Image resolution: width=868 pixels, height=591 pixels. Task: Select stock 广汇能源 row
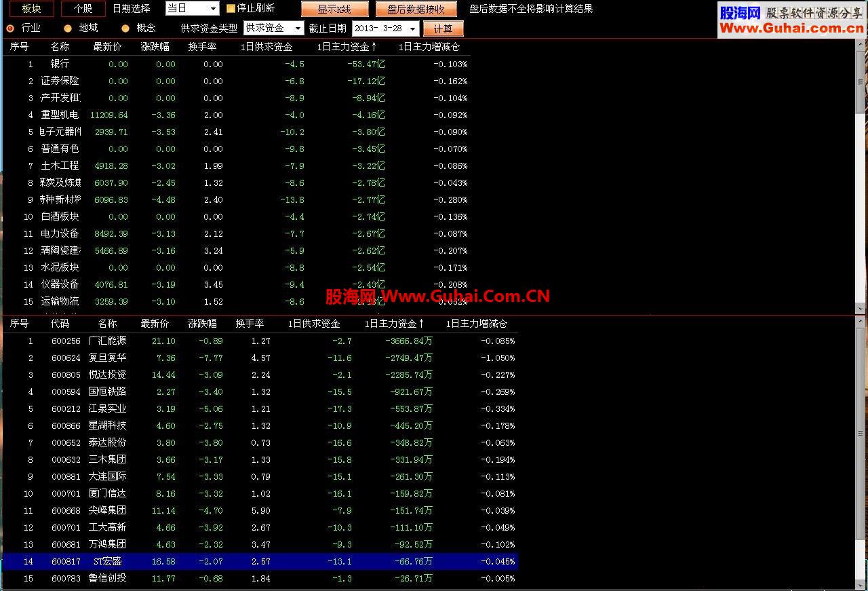(260, 341)
